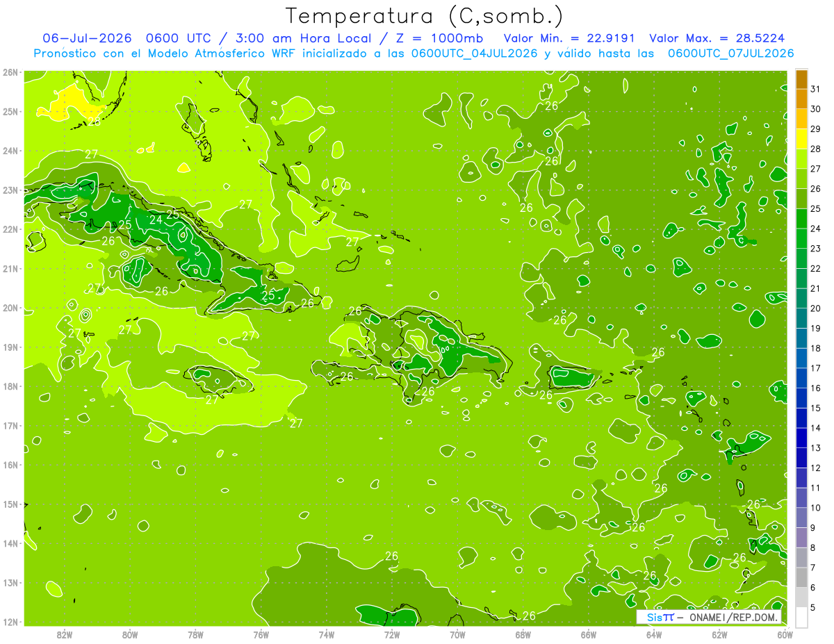This screenshot has width=834, height=644.
Task: Select the '0600UTC_04JUL2026' initialization time text
Action: [475, 53]
